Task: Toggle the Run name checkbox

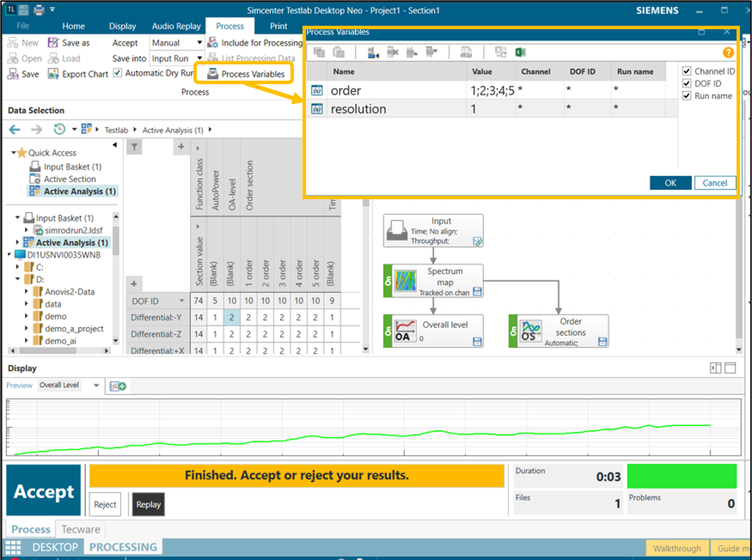Action: click(687, 96)
